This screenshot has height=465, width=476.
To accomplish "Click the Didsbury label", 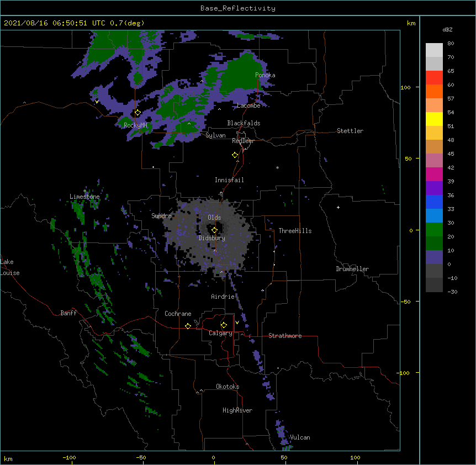I will point(212,238).
